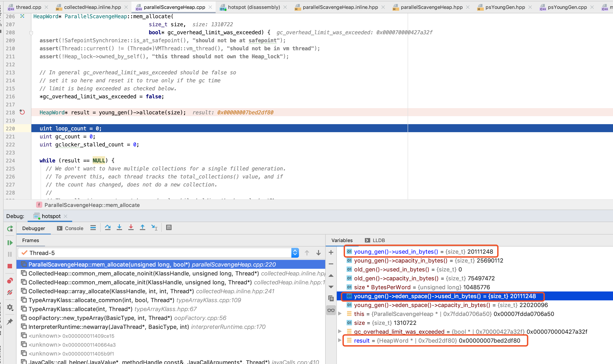This screenshot has height=364, width=613.
Task: Toggle Mute Breakpoints icon
Action: coord(10,292)
